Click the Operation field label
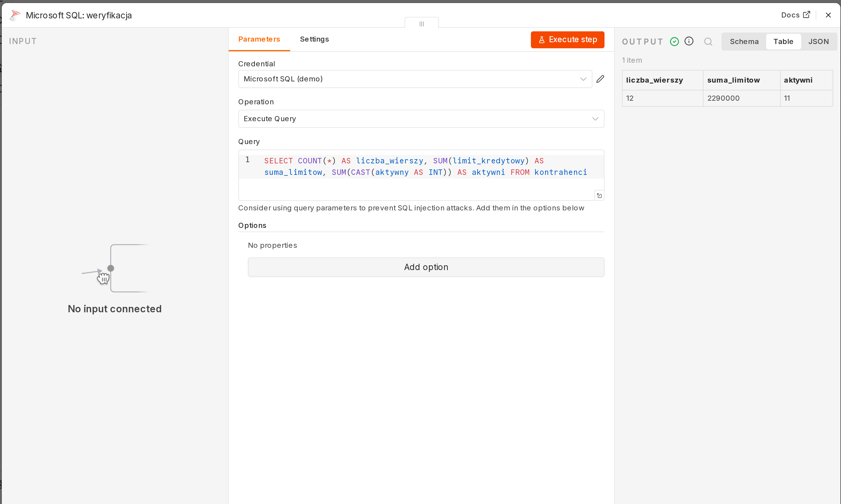Viewport: 841px width, 504px height. 256,102
